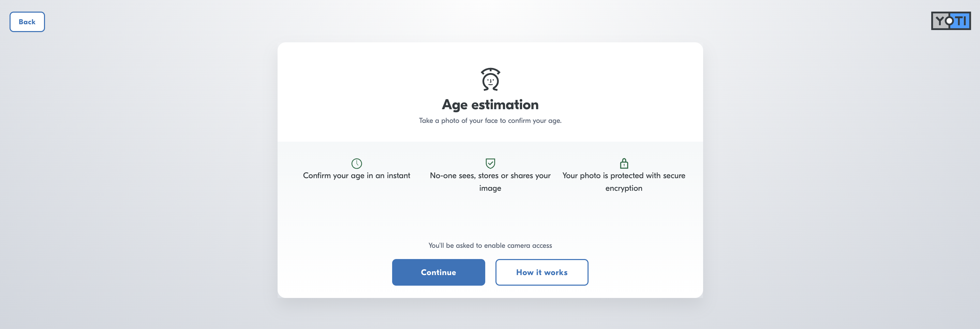The height and width of the screenshot is (329, 980).
Task: Click the white circle in Yoti logo
Action: click(x=950, y=21)
